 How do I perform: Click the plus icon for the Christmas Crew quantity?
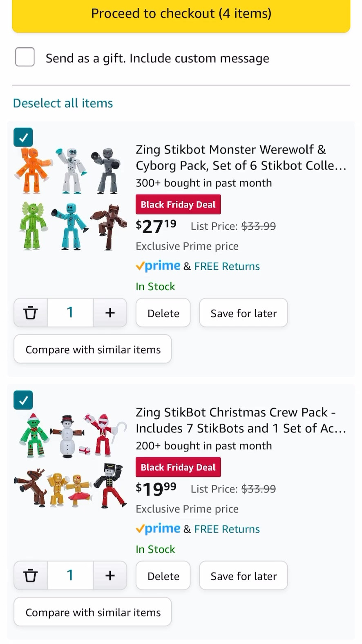(110, 575)
